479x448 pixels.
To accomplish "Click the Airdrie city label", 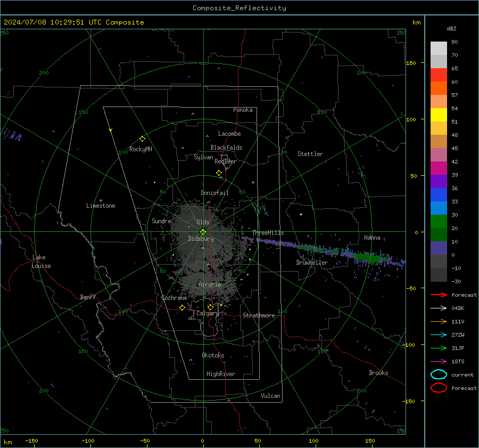I will point(210,284).
